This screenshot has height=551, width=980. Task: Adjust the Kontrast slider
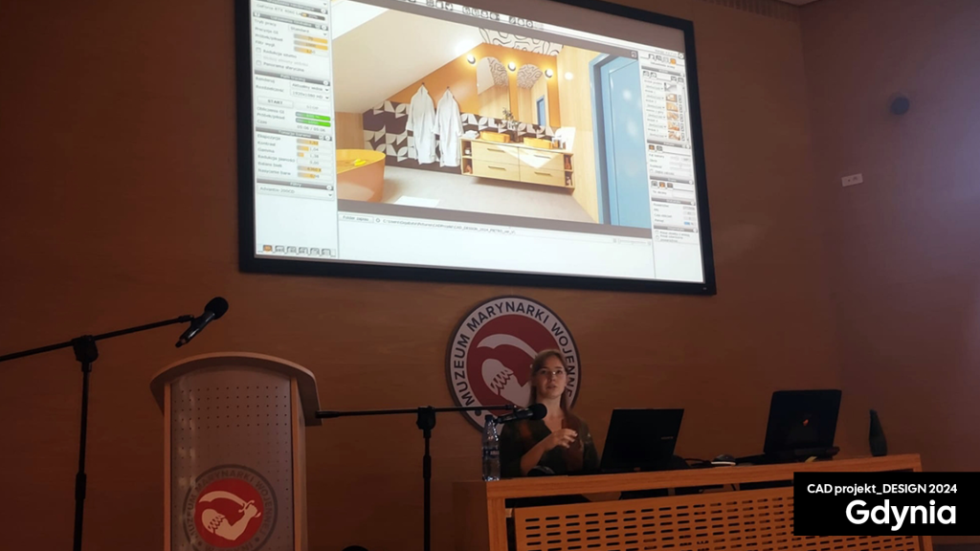coord(314,149)
